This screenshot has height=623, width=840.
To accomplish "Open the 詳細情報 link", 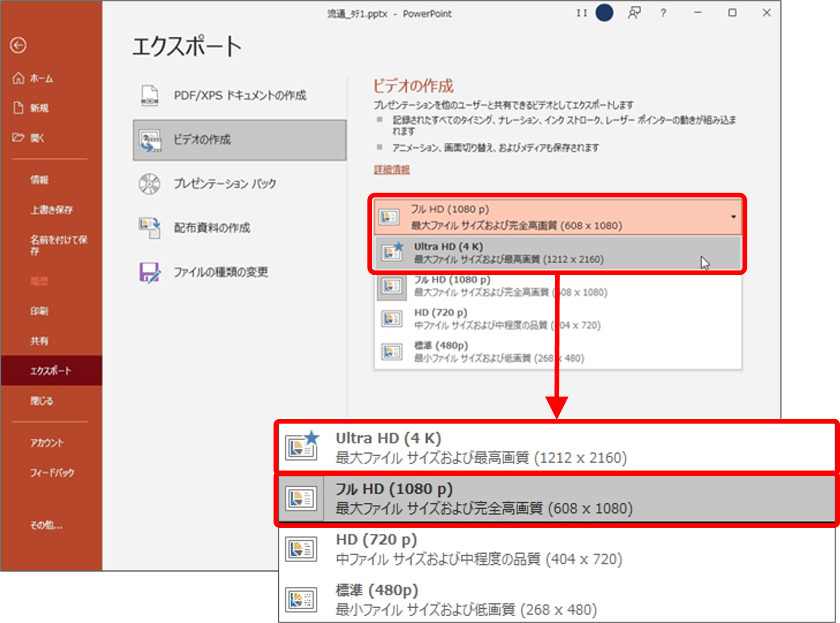I will pyautogui.click(x=392, y=169).
